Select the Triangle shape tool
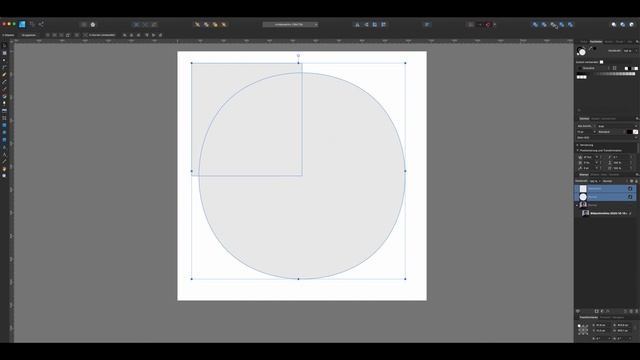This screenshot has height=360, width=640. pos(4,147)
